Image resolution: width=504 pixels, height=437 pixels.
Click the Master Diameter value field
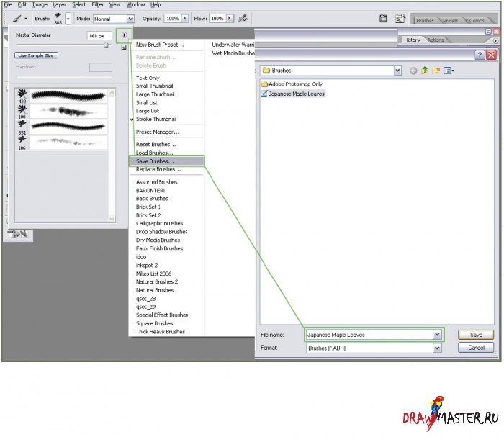(99, 36)
